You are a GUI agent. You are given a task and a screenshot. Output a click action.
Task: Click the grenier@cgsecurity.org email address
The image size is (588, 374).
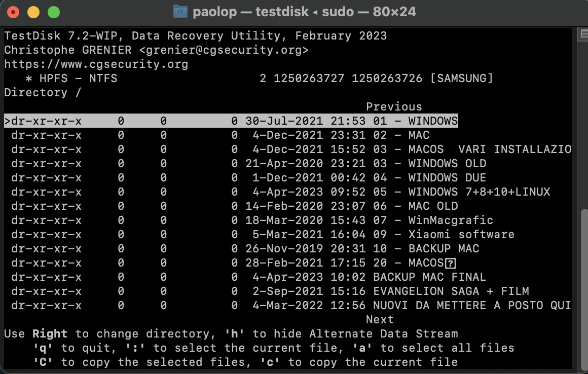224,50
